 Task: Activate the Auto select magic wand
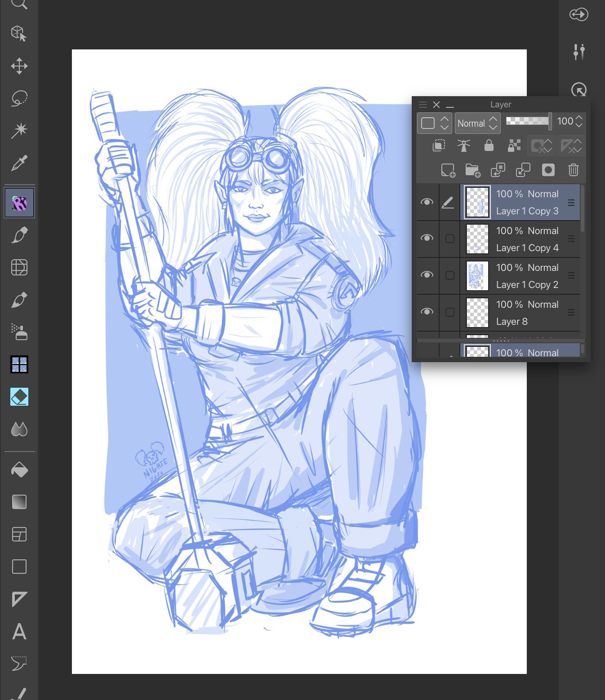pos(19,131)
